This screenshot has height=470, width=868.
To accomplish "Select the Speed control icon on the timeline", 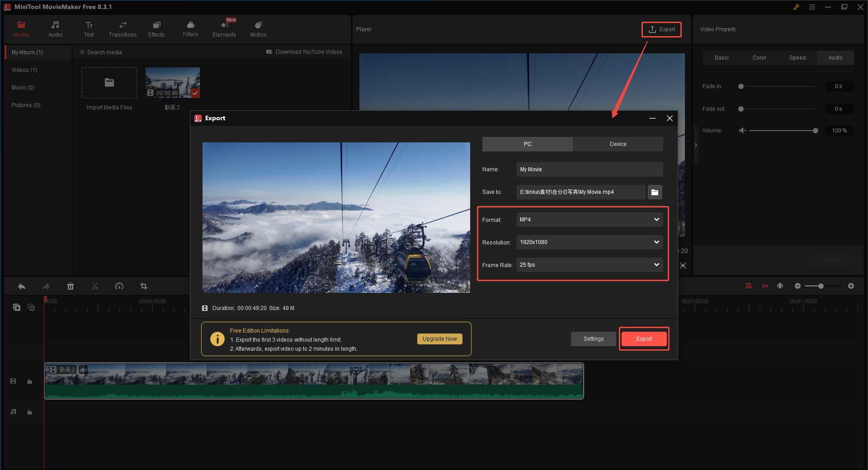I will pos(119,286).
